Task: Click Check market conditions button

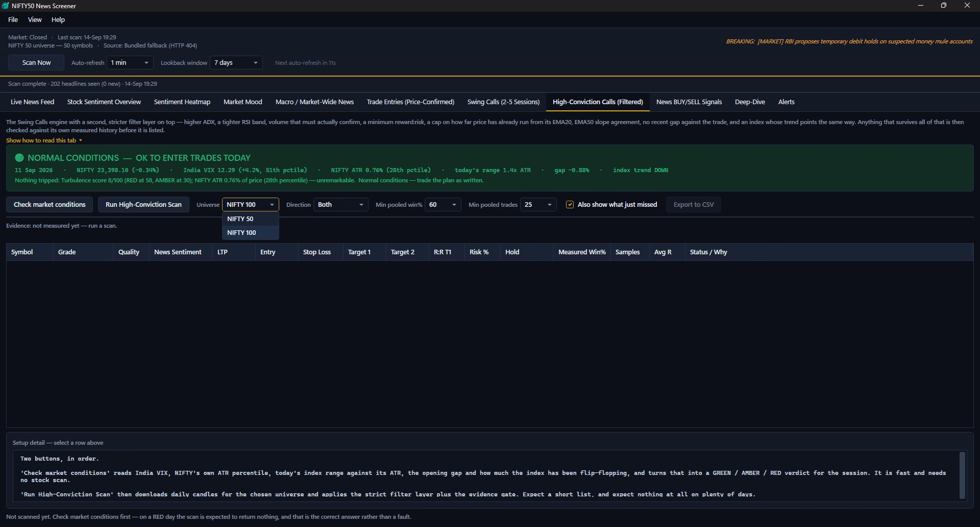Action: point(50,205)
